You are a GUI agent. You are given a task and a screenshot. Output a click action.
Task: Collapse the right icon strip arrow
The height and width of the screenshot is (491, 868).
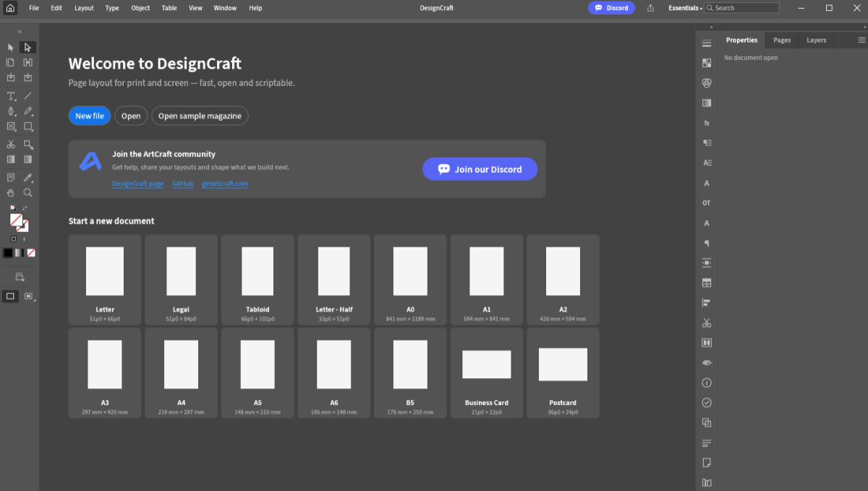(711, 27)
